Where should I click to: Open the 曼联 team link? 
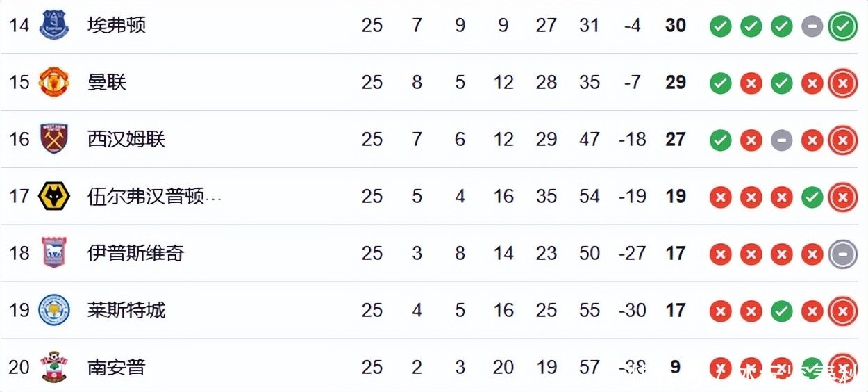point(107,83)
